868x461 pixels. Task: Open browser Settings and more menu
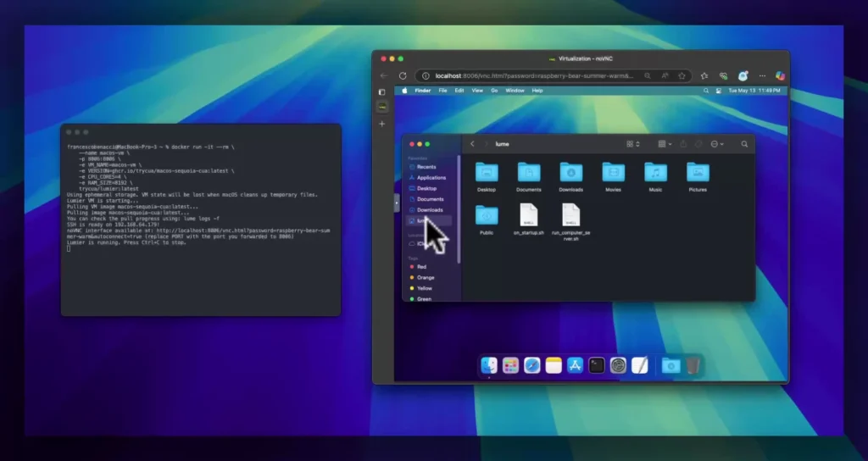pyautogui.click(x=762, y=75)
